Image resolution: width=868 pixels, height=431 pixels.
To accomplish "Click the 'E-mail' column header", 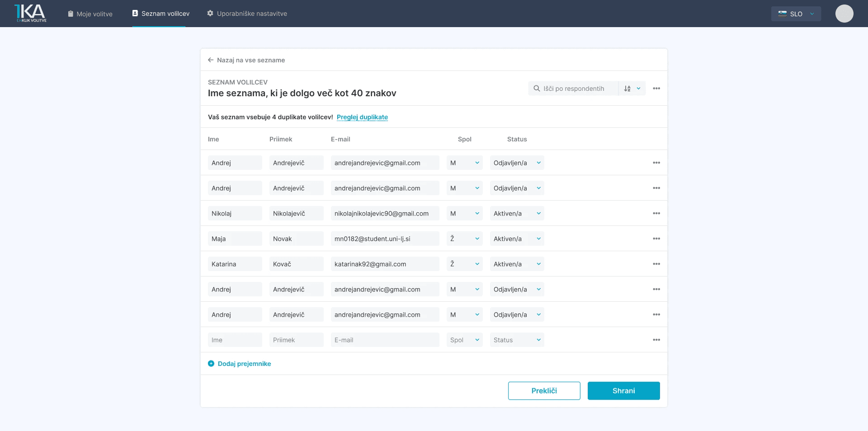I will pos(340,139).
